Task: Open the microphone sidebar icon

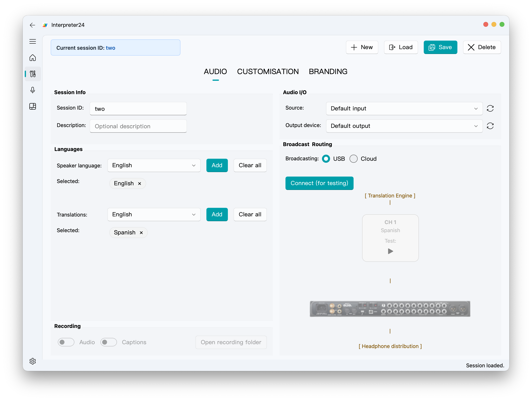Action: click(x=33, y=90)
